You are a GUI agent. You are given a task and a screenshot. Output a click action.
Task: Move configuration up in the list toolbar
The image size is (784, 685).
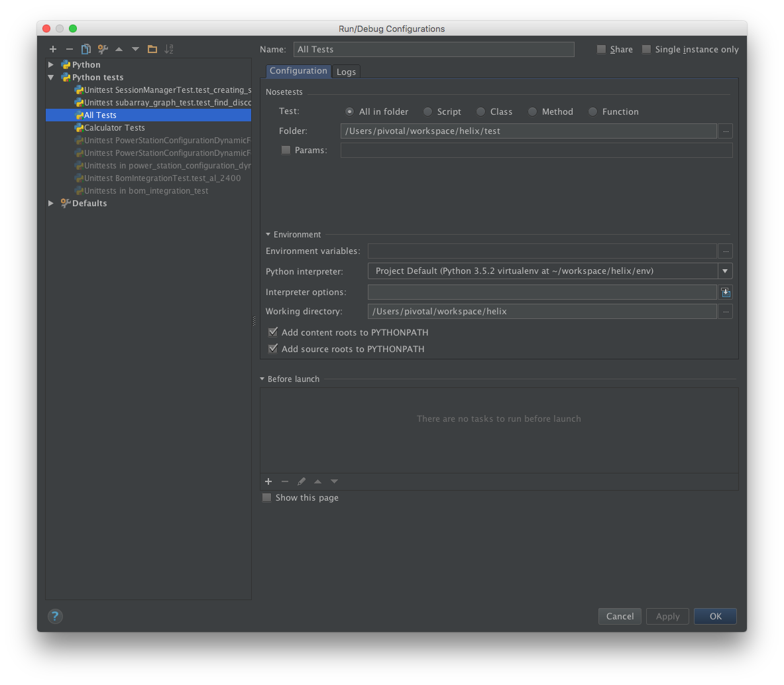coord(119,49)
